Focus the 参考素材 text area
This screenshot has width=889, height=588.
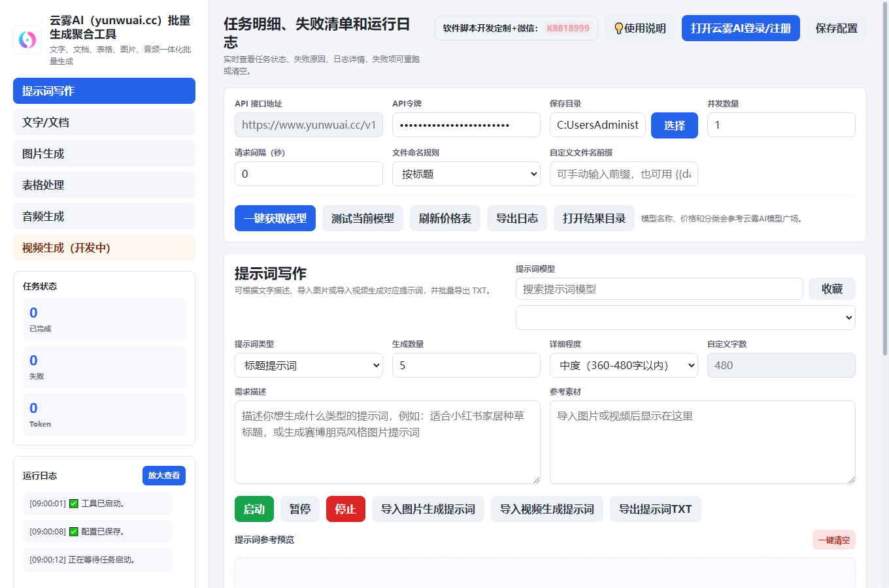tap(703, 442)
